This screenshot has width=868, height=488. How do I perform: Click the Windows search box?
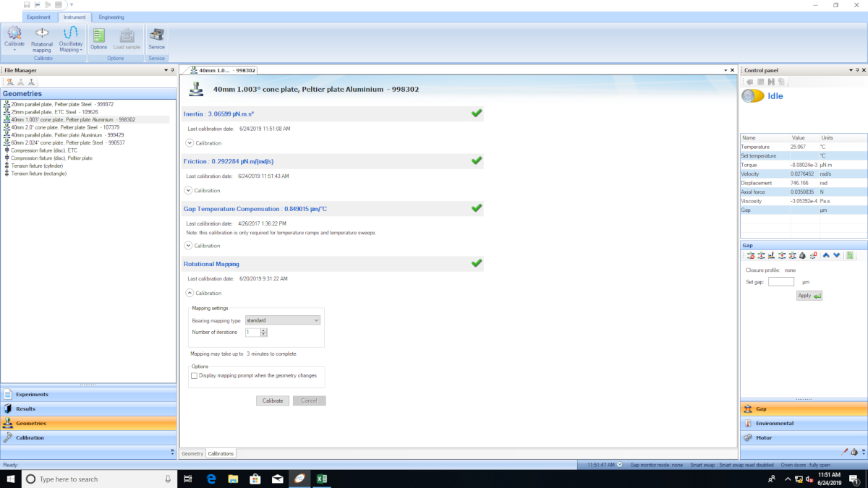coord(101,479)
